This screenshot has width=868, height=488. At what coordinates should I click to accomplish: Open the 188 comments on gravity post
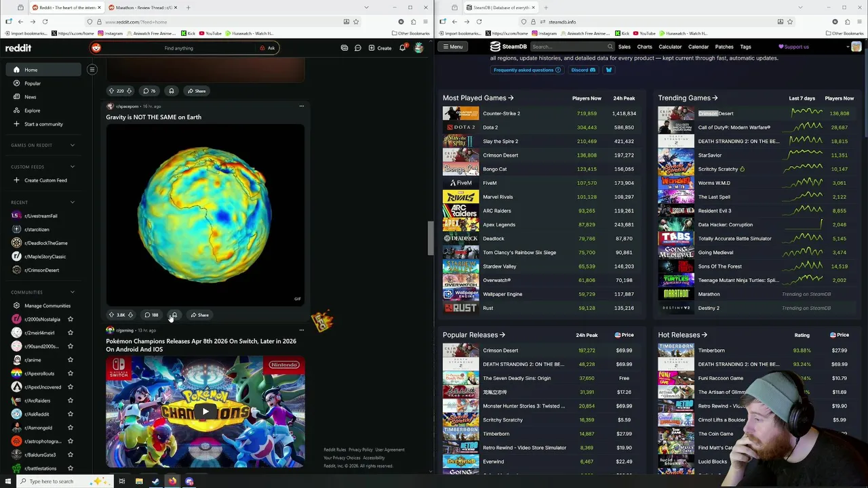pyautogui.click(x=151, y=315)
